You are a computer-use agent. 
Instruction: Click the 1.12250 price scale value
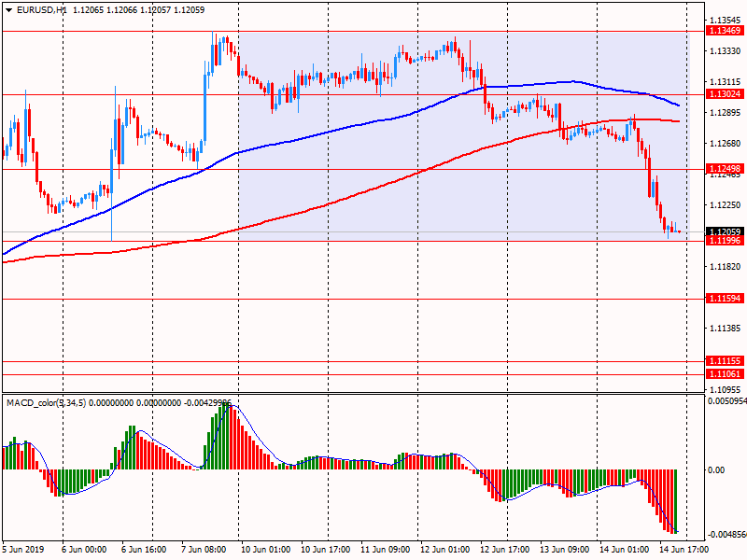726,205
